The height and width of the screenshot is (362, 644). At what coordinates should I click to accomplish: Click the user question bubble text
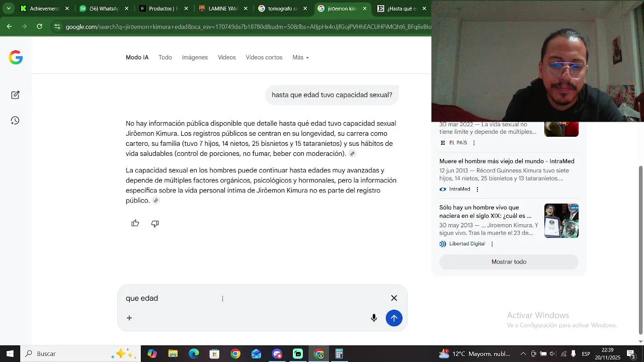(332, 95)
